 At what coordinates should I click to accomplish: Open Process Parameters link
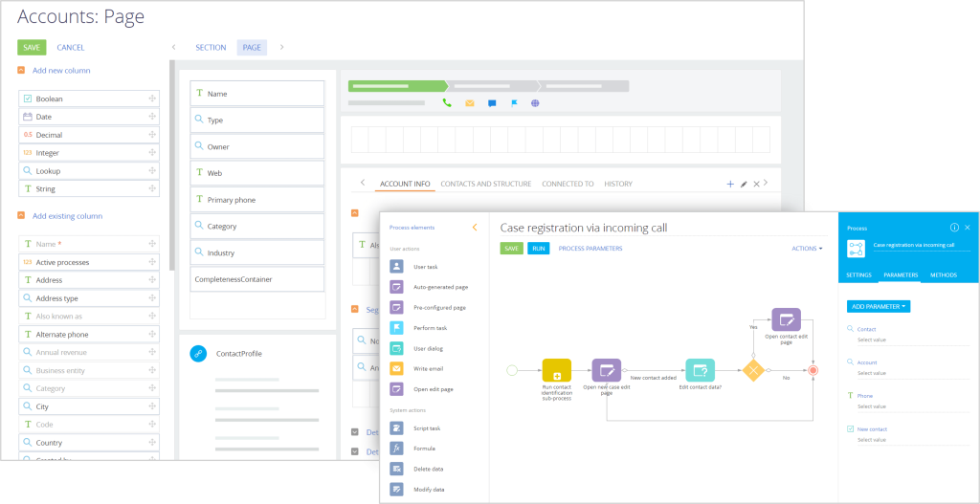coord(590,249)
